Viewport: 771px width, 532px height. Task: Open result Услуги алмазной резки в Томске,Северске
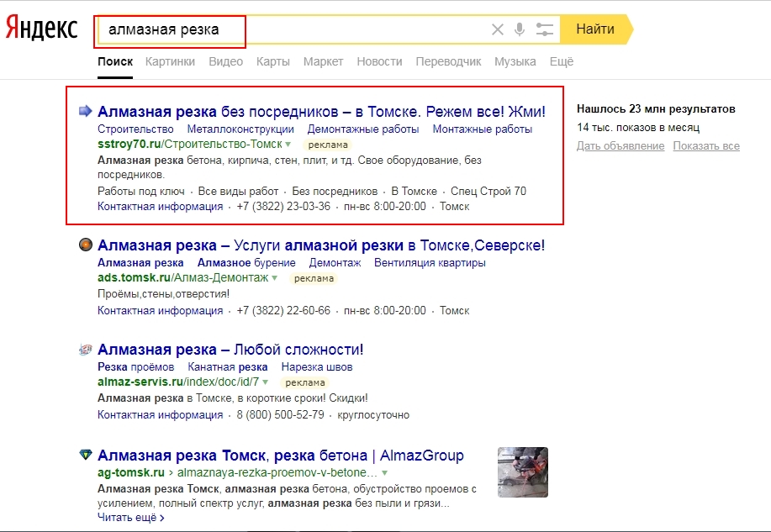[x=321, y=245]
